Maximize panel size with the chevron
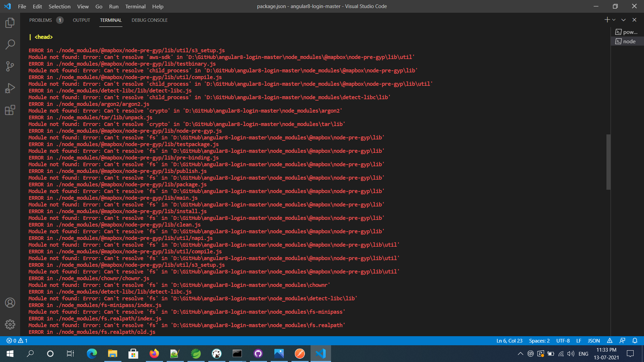 pyautogui.click(x=623, y=20)
